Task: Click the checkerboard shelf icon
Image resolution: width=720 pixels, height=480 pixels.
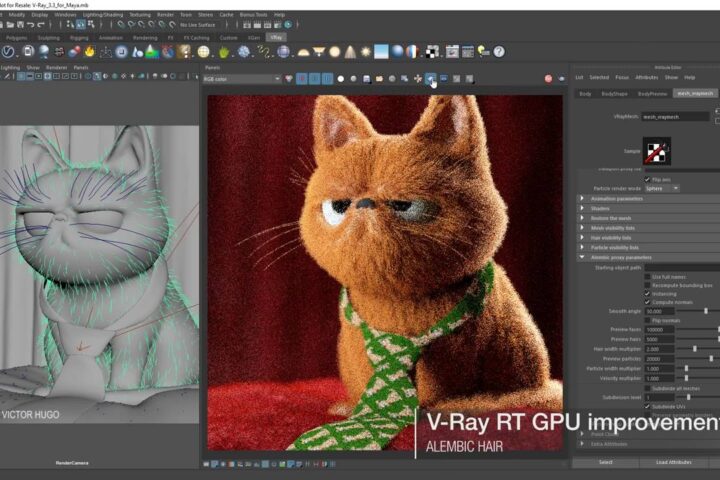Action: point(432,52)
